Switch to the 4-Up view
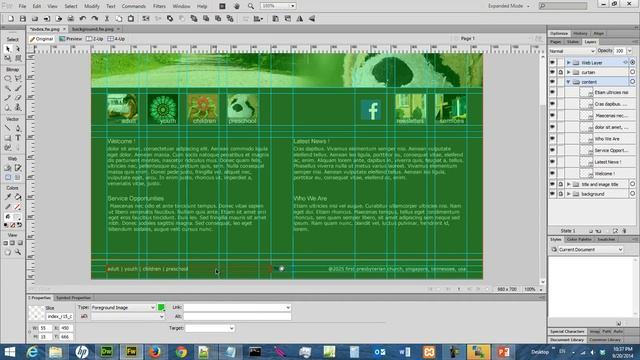This screenshot has height=360, width=640. click(116, 39)
